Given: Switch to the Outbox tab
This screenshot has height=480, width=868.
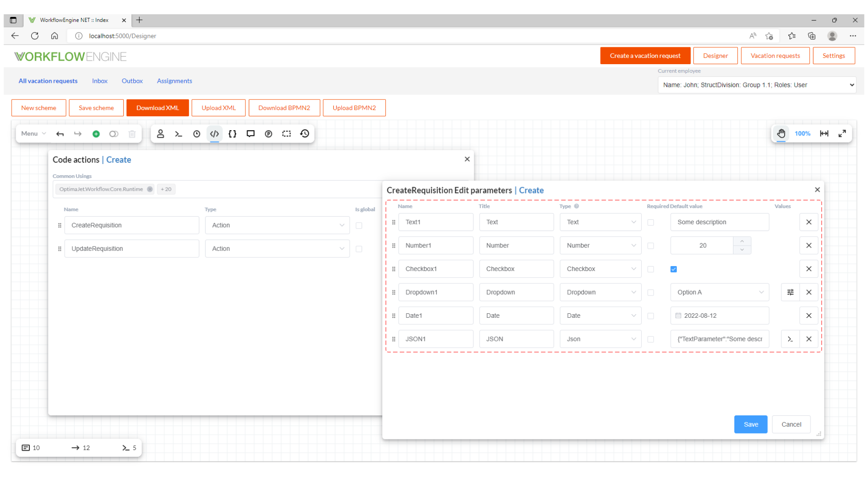Looking at the screenshot, I should click(132, 81).
